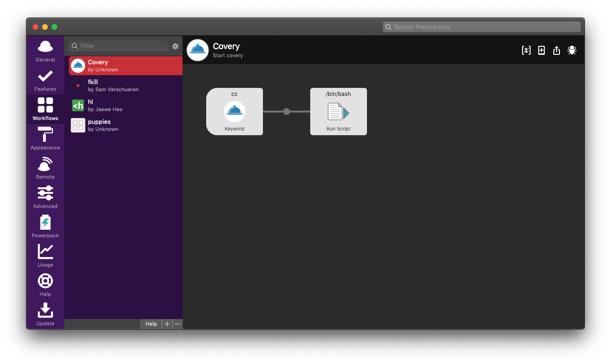Toggle the workflow debugger bug icon
The image size is (611, 364).
pyautogui.click(x=572, y=50)
